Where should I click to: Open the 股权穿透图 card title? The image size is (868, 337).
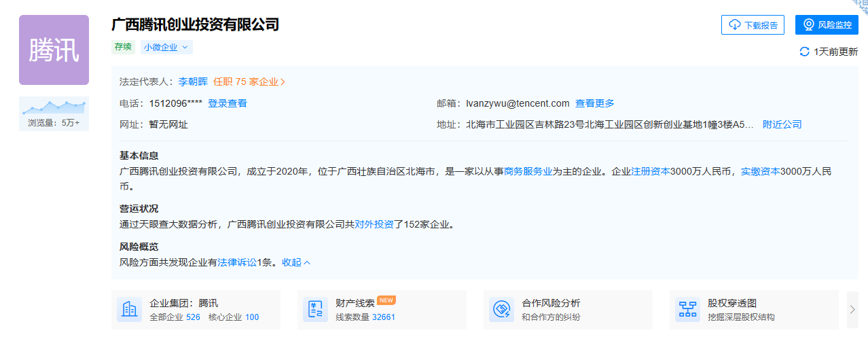pyautogui.click(x=732, y=303)
